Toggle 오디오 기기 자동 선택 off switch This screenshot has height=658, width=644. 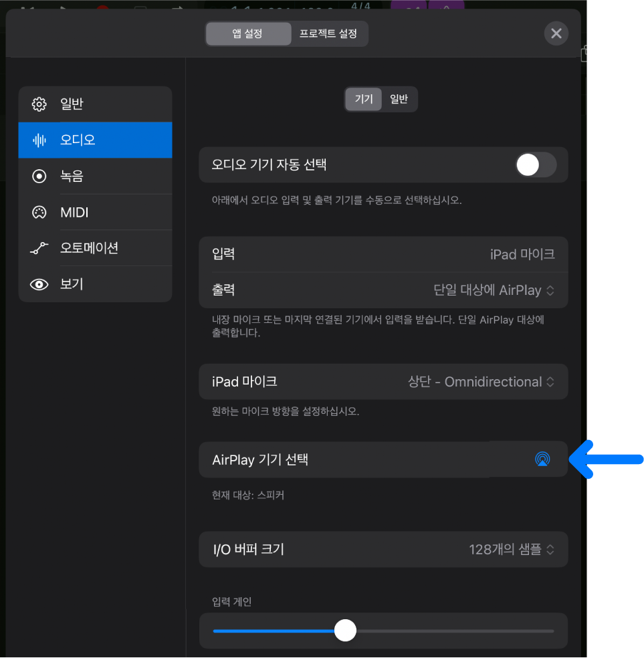[x=535, y=164]
